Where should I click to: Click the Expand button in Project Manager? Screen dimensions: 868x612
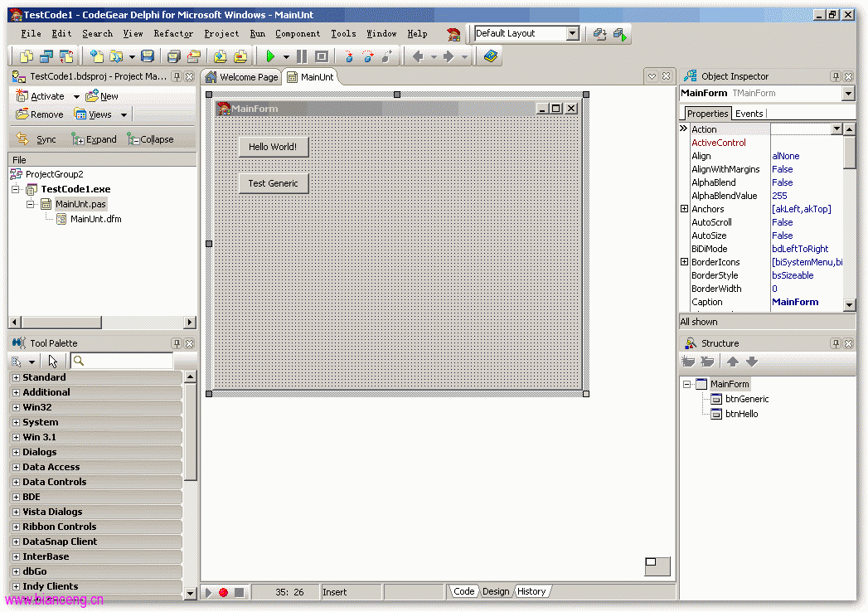point(95,139)
